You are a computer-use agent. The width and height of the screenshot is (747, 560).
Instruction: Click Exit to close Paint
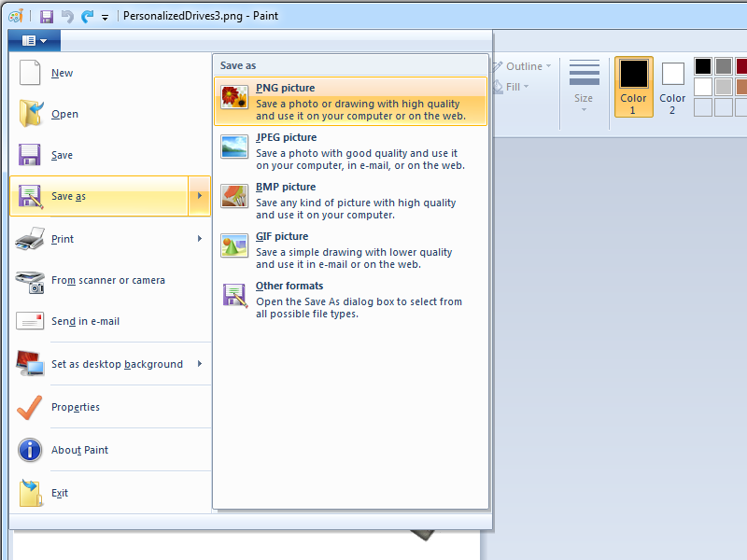(x=60, y=493)
